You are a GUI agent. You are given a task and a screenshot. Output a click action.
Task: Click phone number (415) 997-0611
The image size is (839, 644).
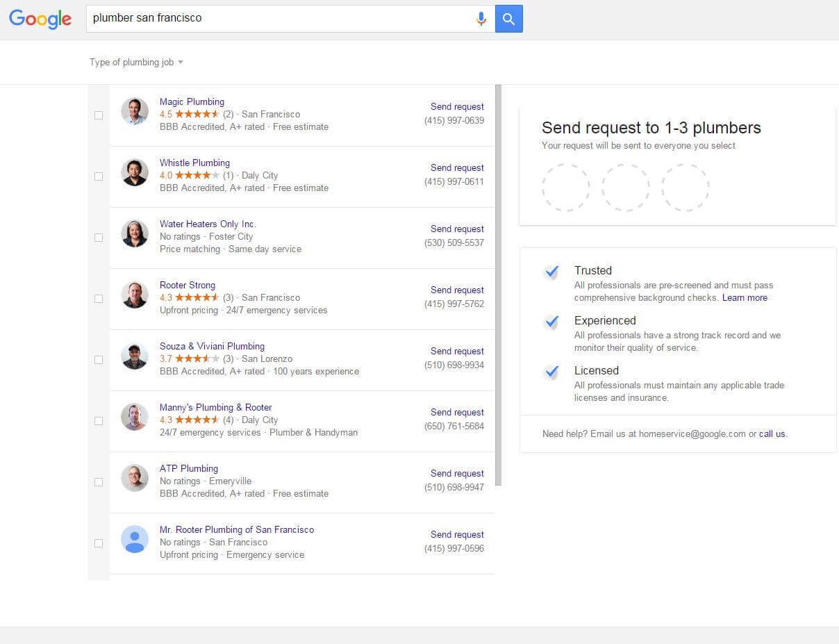[x=454, y=181]
